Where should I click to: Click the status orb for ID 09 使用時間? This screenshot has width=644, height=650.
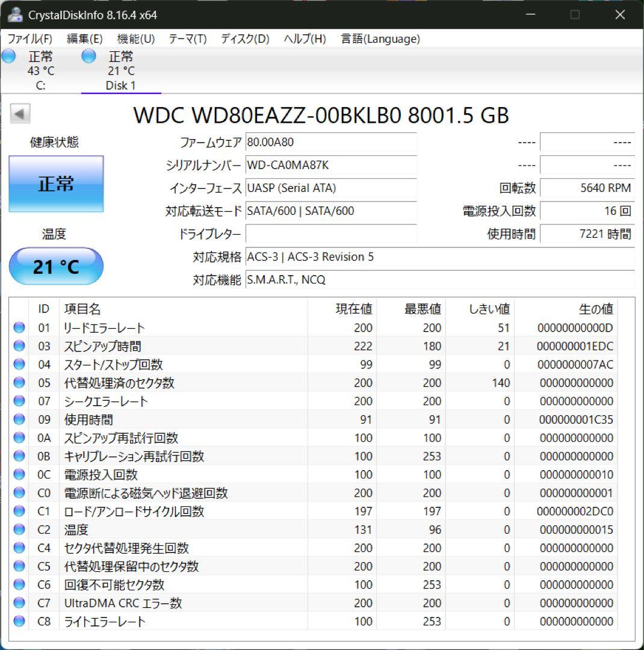coord(19,419)
